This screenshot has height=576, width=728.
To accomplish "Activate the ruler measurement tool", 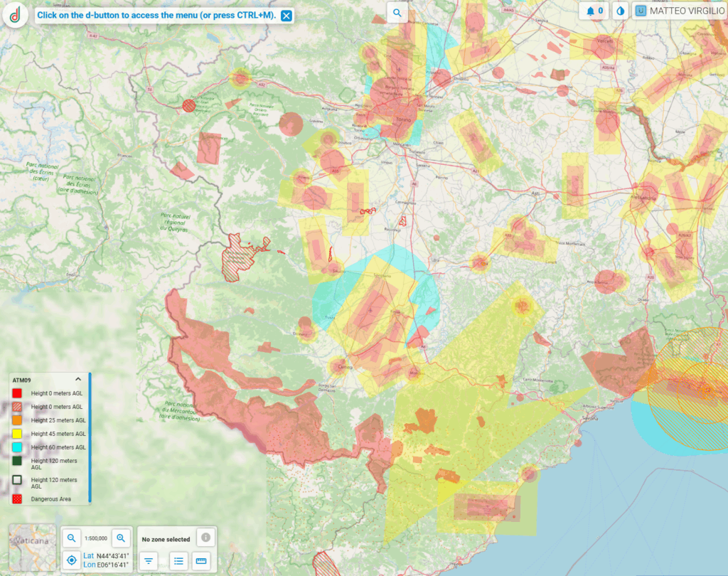I will 201,561.
